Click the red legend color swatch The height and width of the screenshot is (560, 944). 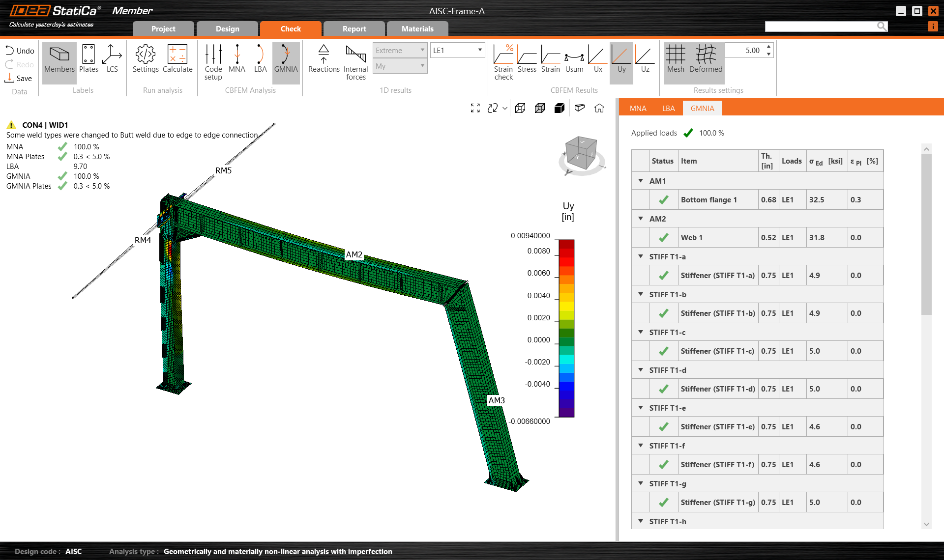click(x=566, y=252)
